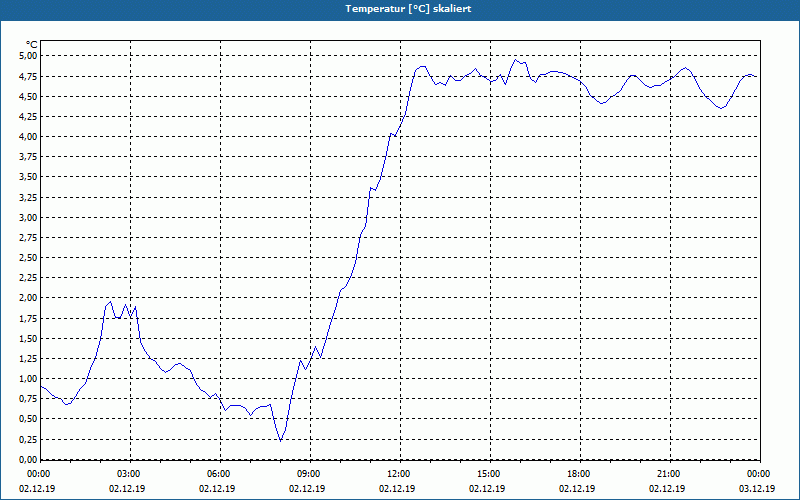
Task: Select the 1,00 y-axis label
Action: (28, 379)
